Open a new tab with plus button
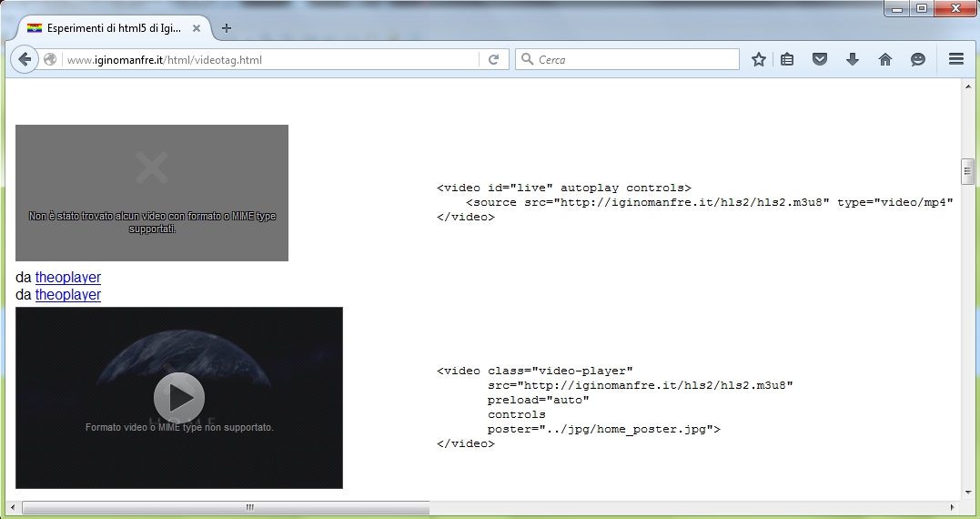 pyautogui.click(x=227, y=28)
